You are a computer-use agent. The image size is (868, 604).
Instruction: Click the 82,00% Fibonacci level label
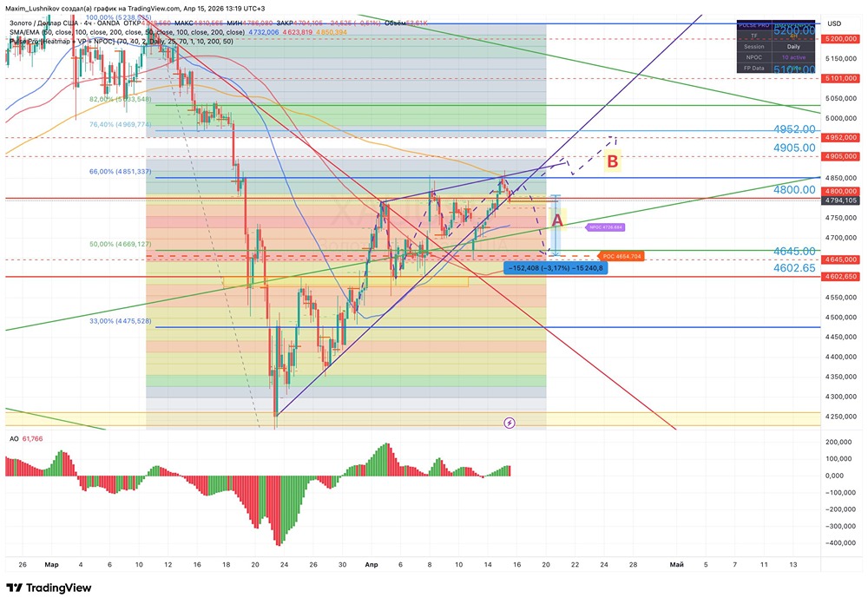point(120,99)
